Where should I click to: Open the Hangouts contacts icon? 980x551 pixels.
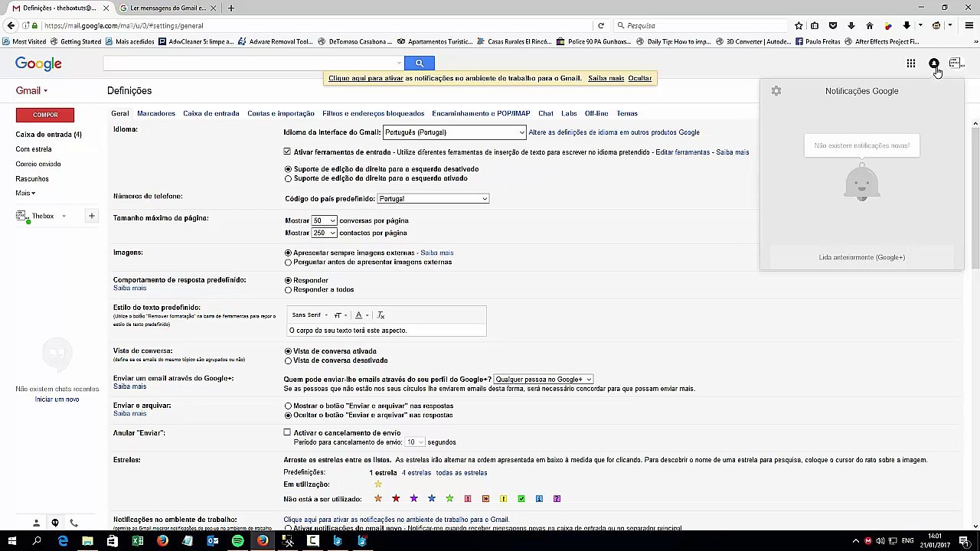click(x=36, y=523)
